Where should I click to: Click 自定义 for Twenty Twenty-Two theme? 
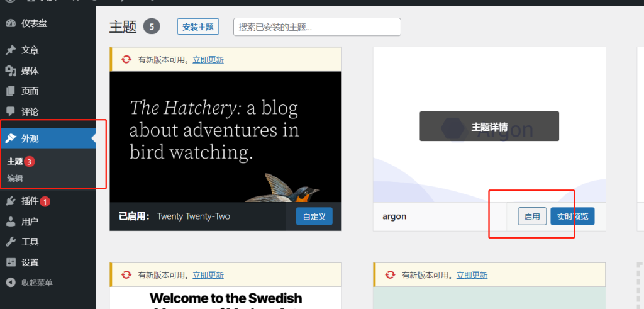click(314, 216)
